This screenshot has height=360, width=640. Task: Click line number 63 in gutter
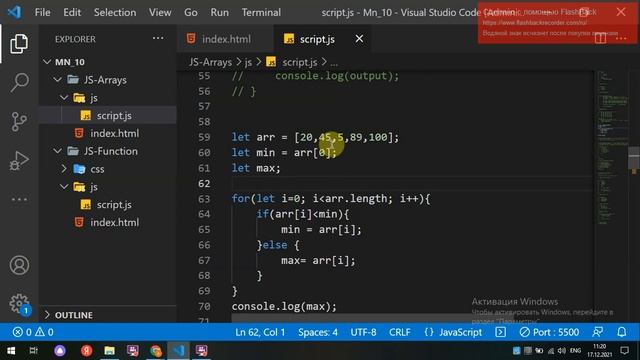point(204,199)
